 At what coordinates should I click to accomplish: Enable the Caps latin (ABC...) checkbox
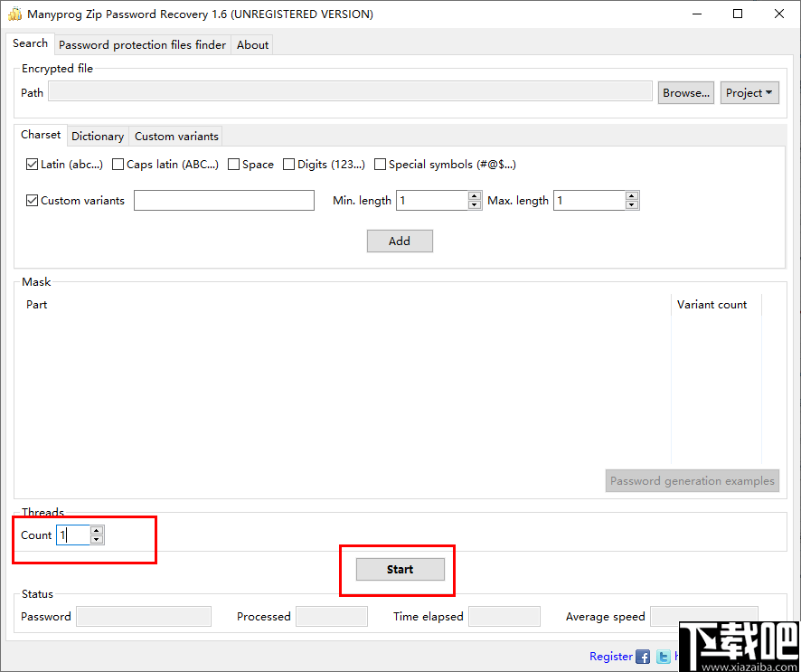[118, 164]
